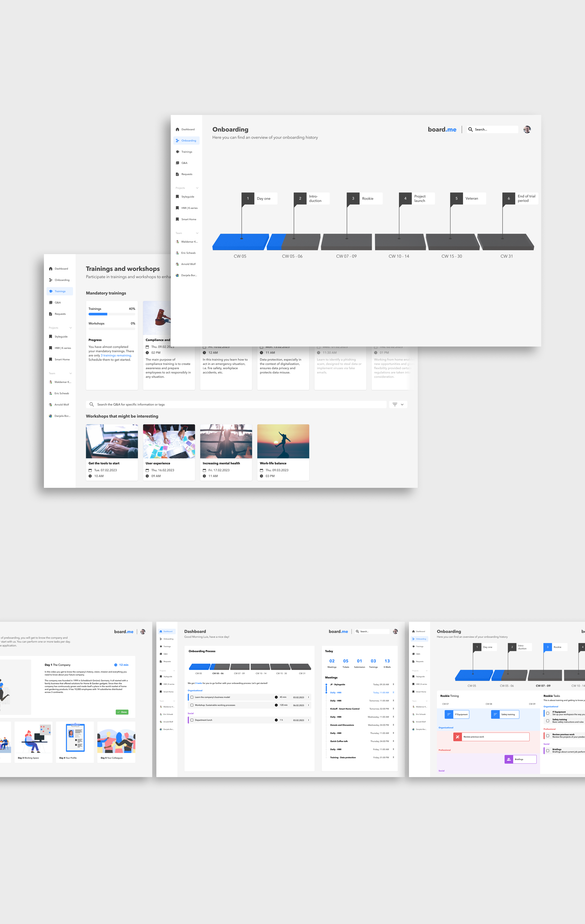The width and height of the screenshot is (585, 924).
Task: Click the IT Equipment icon in Rookie Timing chart
Action: click(x=449, y=715)
